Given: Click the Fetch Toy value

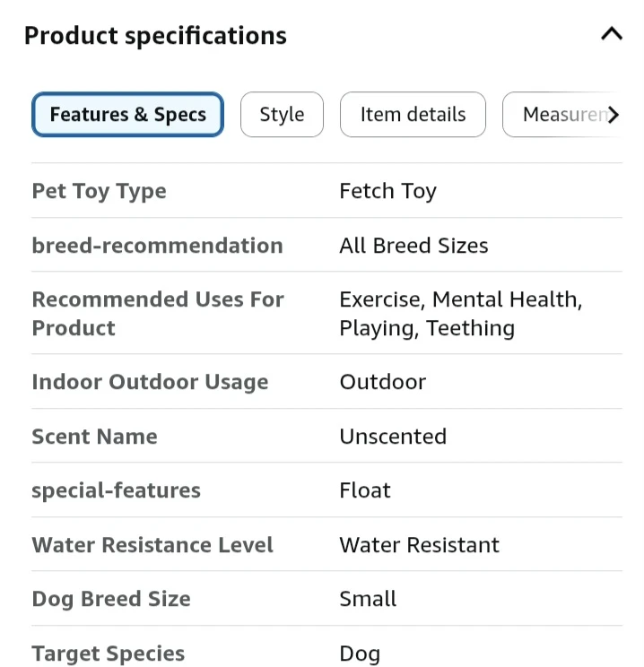Looking at the screenshot, I should point(387,191).
